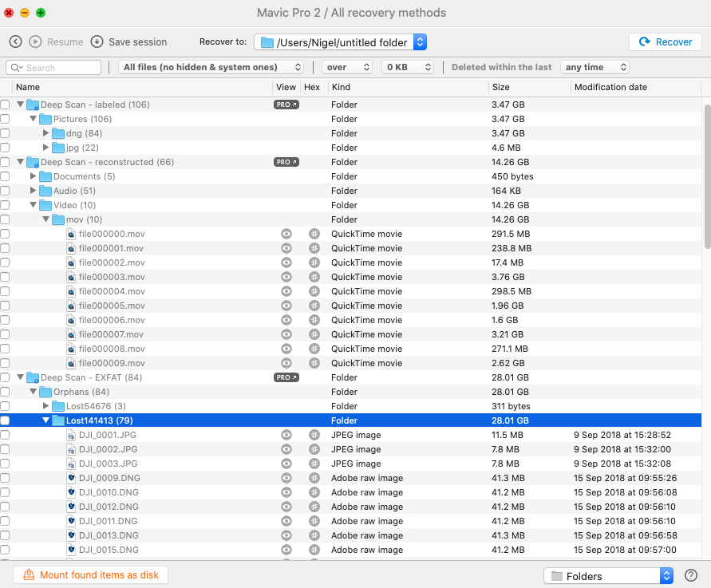Go back using the back arrow icon
Viewport: 711px width, 588px height.
tap(15, 41)
